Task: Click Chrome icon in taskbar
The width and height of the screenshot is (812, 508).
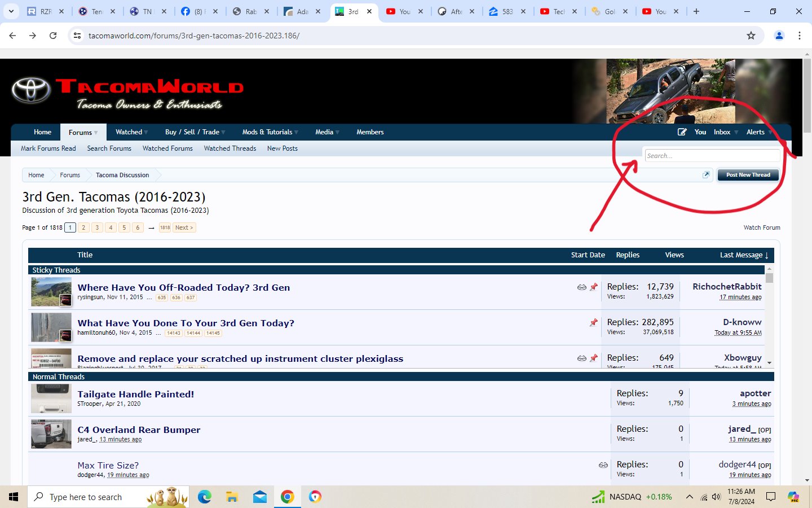Action: [287, 497]
